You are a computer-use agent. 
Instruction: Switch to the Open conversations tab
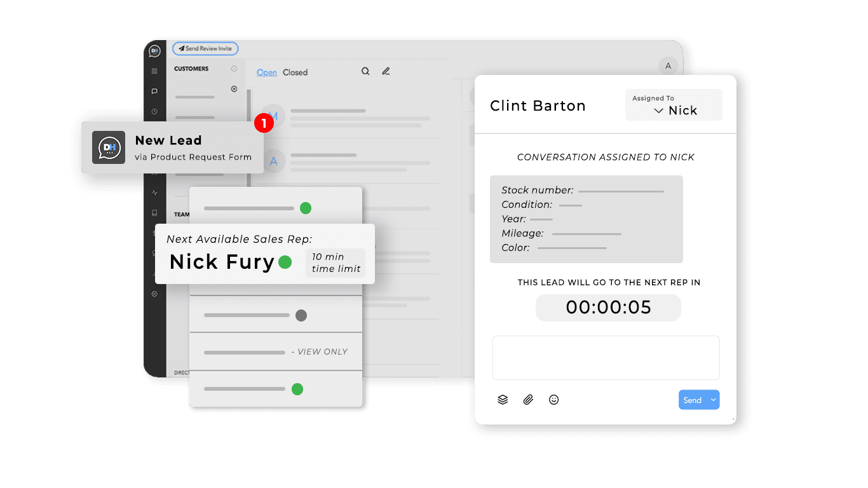tap(268, 72)
